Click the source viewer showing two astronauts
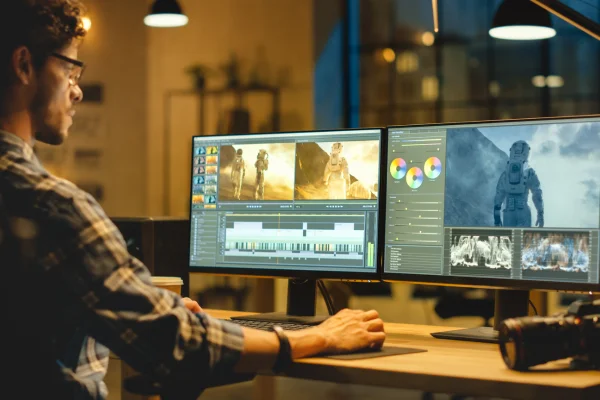Screen dimensions: 600x400 point(256,171)
